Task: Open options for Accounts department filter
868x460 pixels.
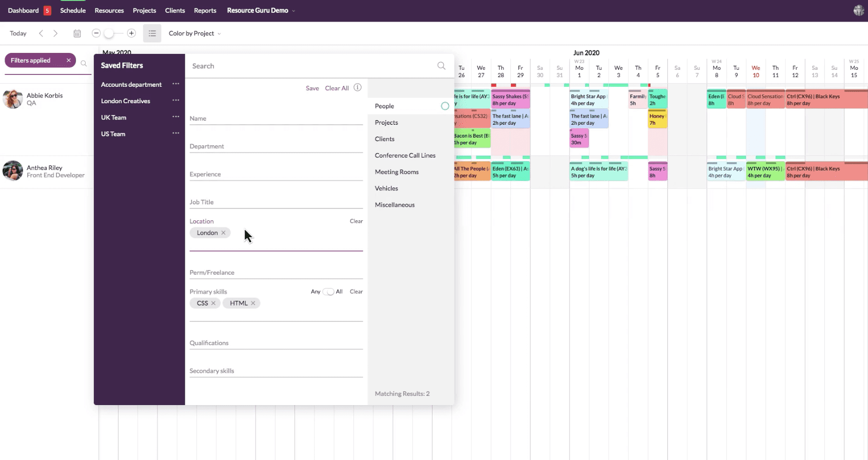Action: [x=176, y=84]
